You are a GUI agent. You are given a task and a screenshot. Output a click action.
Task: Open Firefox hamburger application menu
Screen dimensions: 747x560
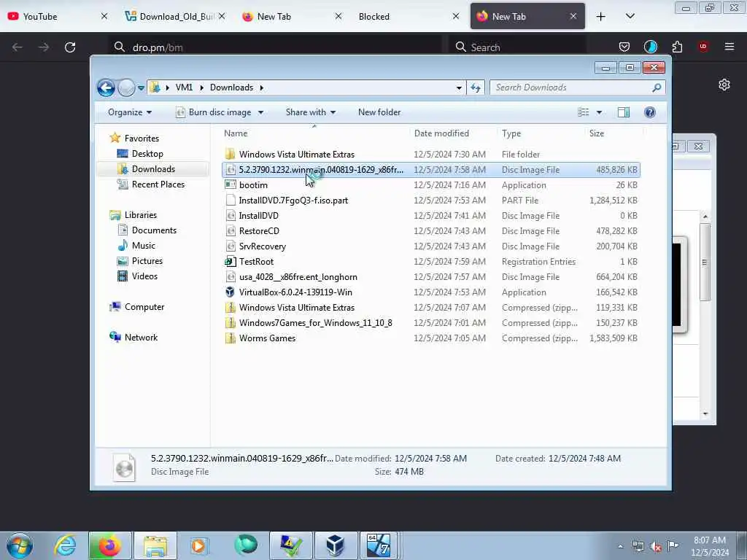click(x=729, y=47)
